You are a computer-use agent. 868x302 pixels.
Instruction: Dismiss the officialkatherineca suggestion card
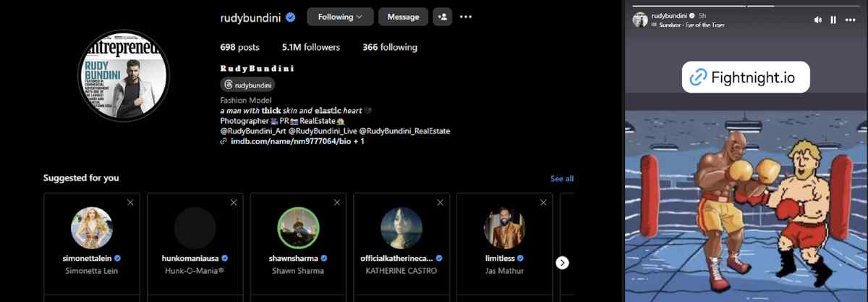(440, 203)
